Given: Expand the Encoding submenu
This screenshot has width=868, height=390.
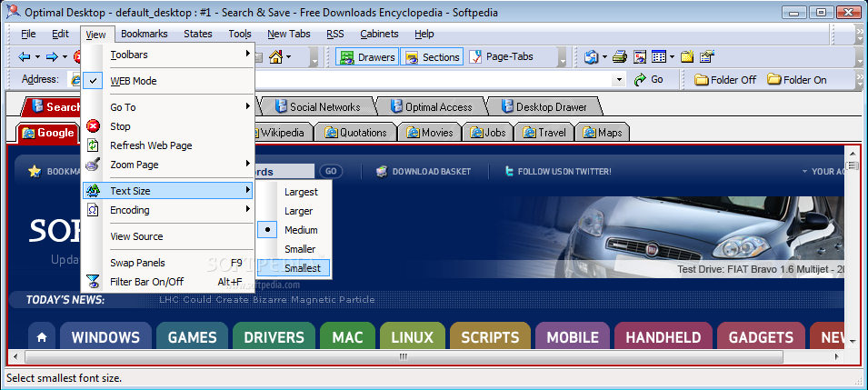Looking at the screenshot, I should (x=168, y=210).
